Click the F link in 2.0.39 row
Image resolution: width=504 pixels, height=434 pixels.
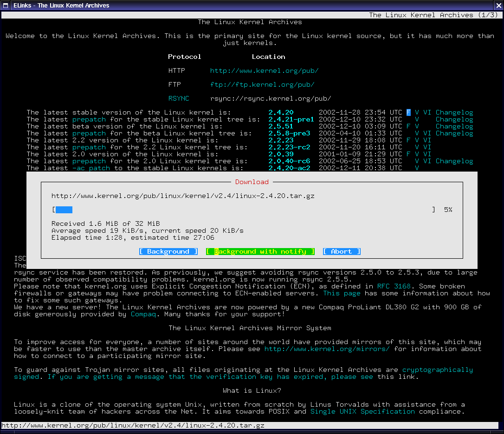click(408, 154)
